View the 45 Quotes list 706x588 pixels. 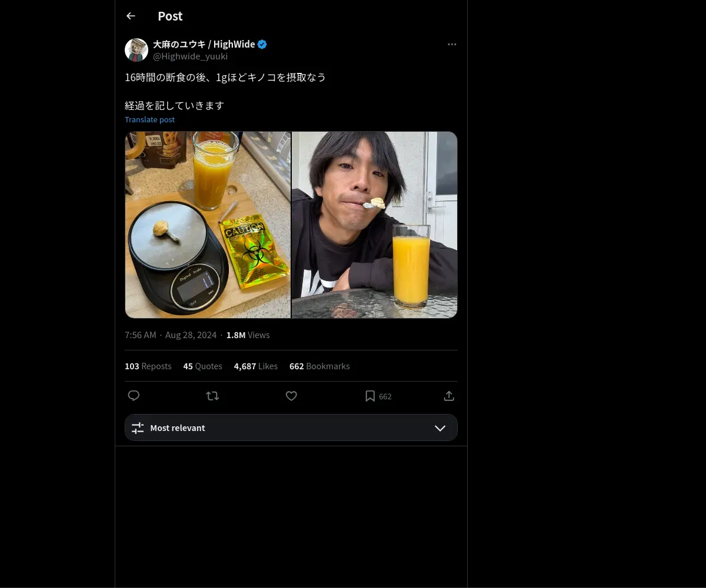click(202, 366)
